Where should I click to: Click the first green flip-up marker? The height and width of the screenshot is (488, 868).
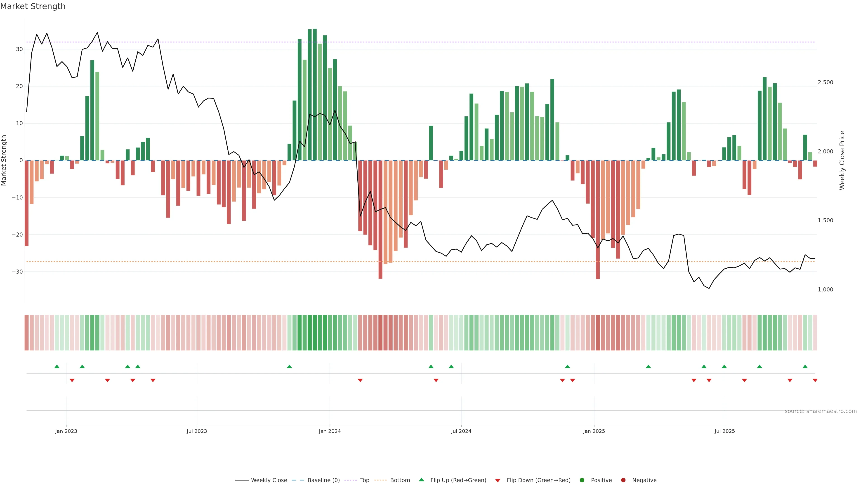point(57,366)
